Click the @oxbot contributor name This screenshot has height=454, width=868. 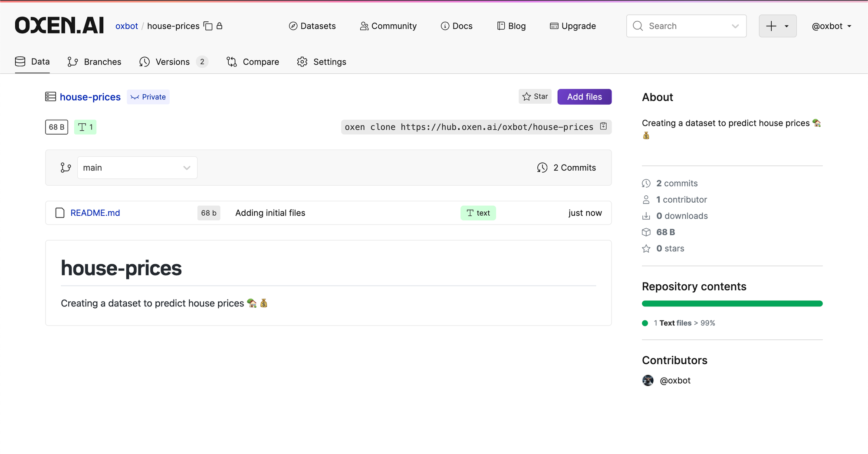(x=675, y=381)
